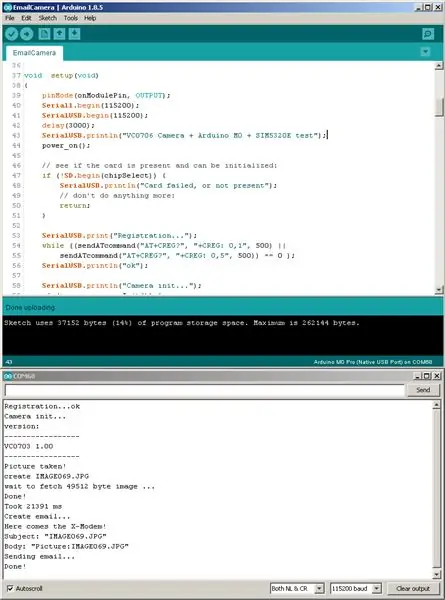Click the status bar line number 43
Screen dimensions: 445x600
[x=9, y=362]
